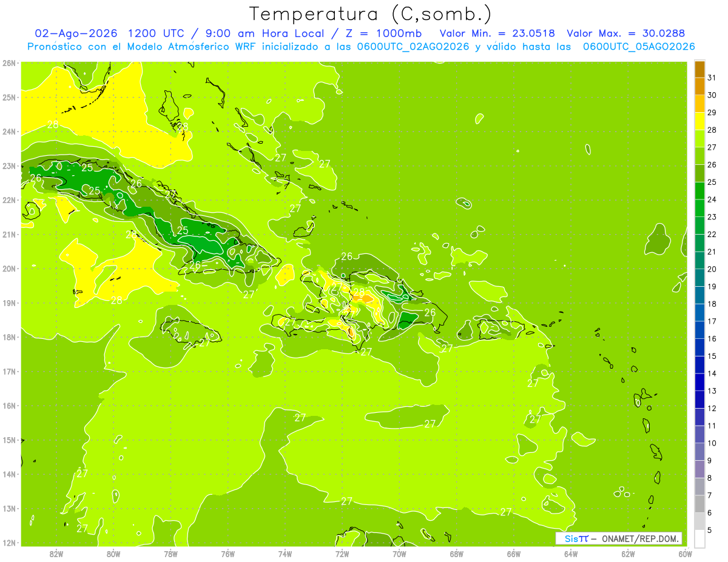Click the '17N' latitude label
The width and height of the screenshot is (728, 562).
click(9, 372)
